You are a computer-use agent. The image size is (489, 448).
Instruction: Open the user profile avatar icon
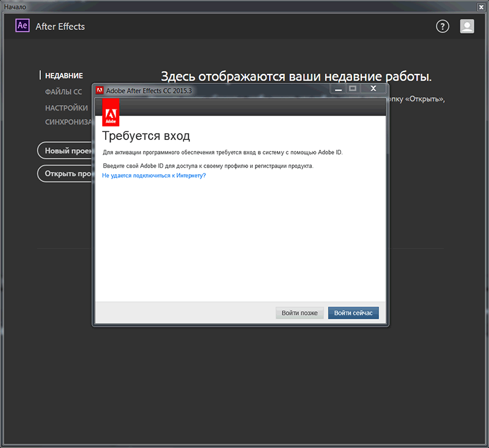pos(467,26)
